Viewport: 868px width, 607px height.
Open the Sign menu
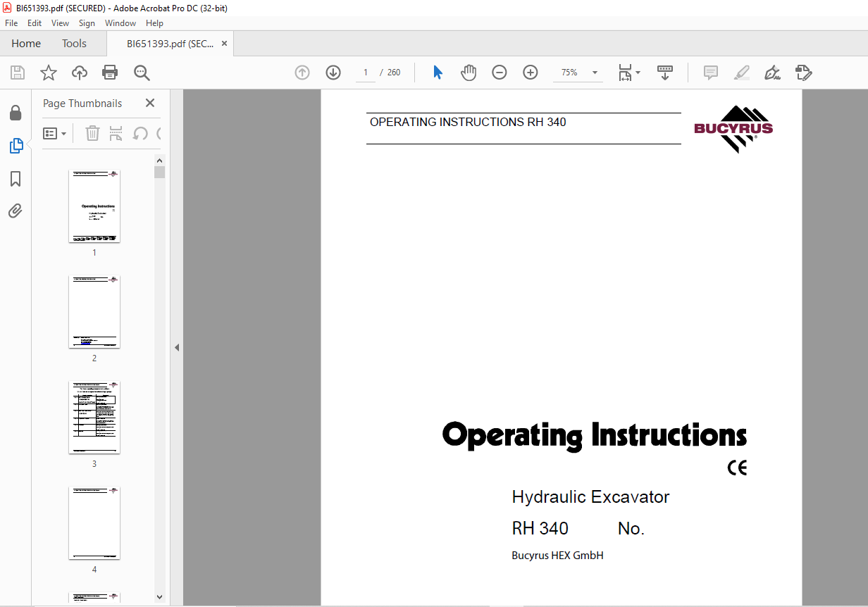point(87,23)
